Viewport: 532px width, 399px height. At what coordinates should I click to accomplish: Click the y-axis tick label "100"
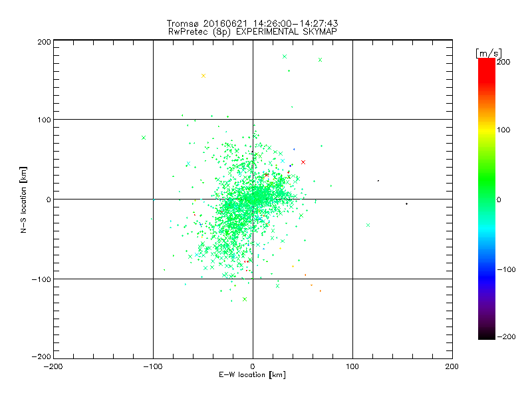45,120
